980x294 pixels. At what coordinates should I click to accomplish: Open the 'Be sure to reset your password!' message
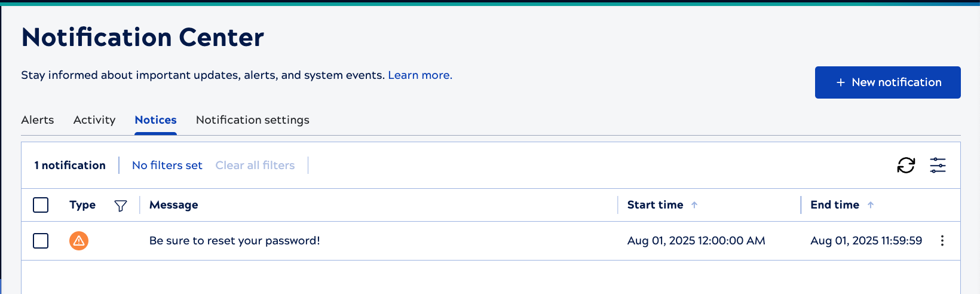[x=235, y=241]
